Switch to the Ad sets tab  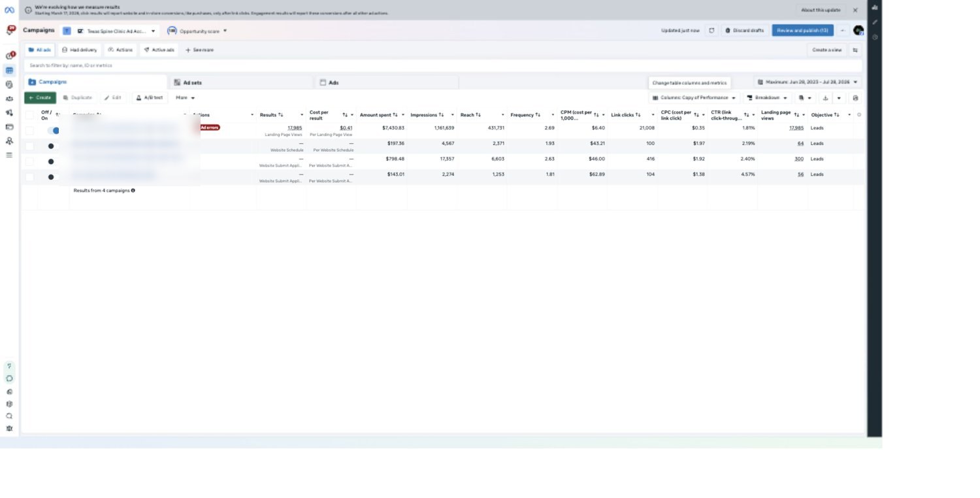coord(241,82)
